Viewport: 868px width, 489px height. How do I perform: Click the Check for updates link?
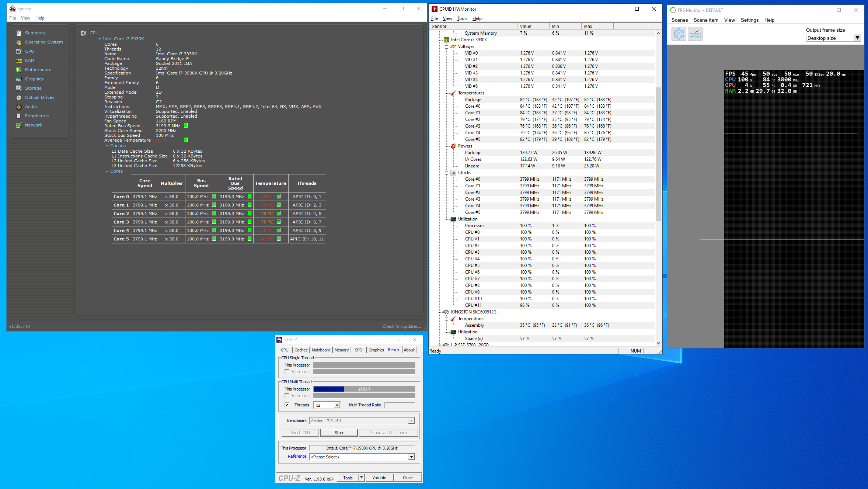(401, 326)
